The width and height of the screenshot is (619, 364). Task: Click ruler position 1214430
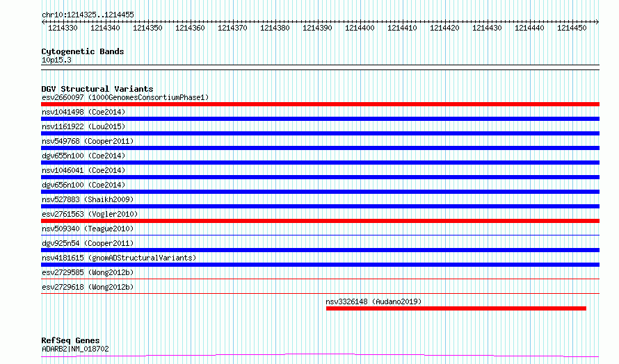coord(487,28)
